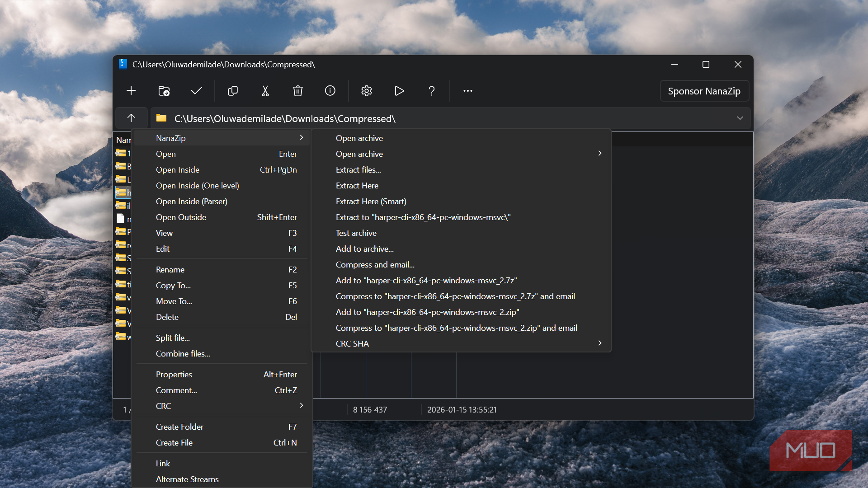The height and width of the screenshot is (488, 868).
Task: Expand the address bar history dropdown
Action: pos(740,118)
